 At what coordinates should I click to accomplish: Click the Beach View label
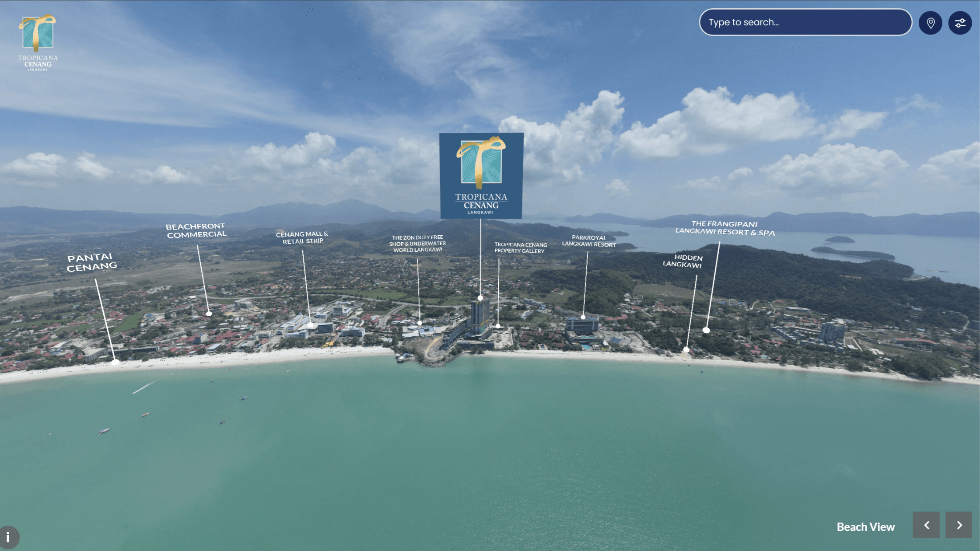point(866,527)
